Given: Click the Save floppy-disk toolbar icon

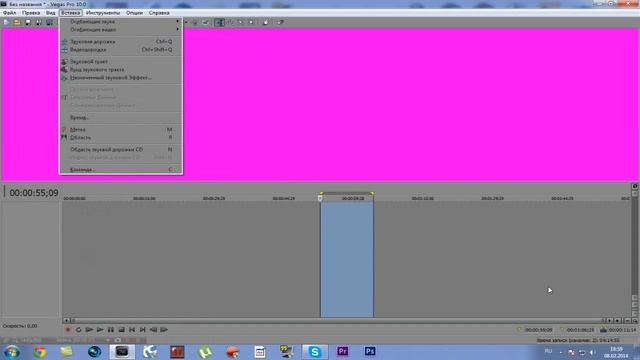Looking at the screenshot, I should pyautogui.click(x=28, y=22).
